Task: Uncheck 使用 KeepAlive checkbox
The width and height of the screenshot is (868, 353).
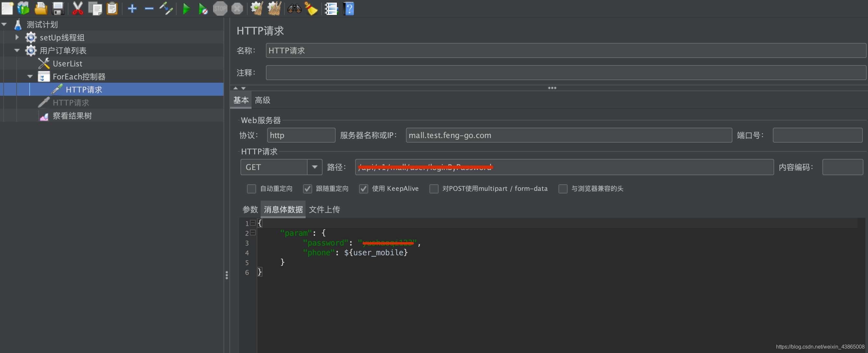Action: tap(363, 189)
